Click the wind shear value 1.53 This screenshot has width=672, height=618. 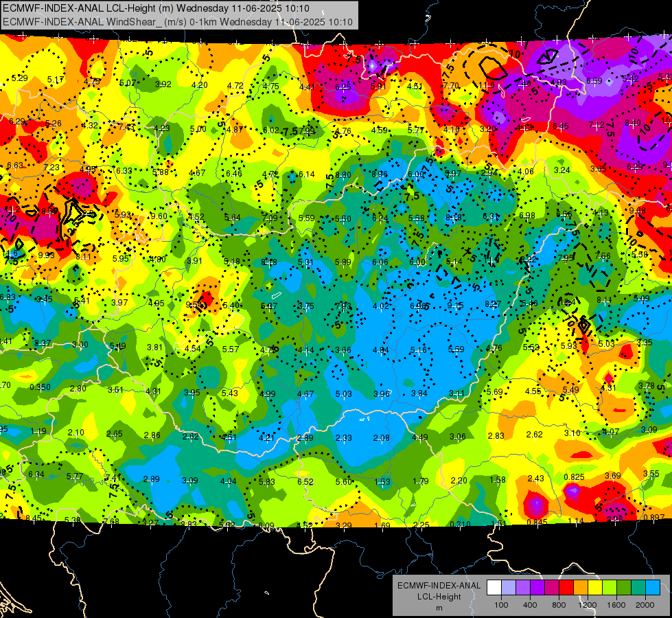(x=382, y=481)
